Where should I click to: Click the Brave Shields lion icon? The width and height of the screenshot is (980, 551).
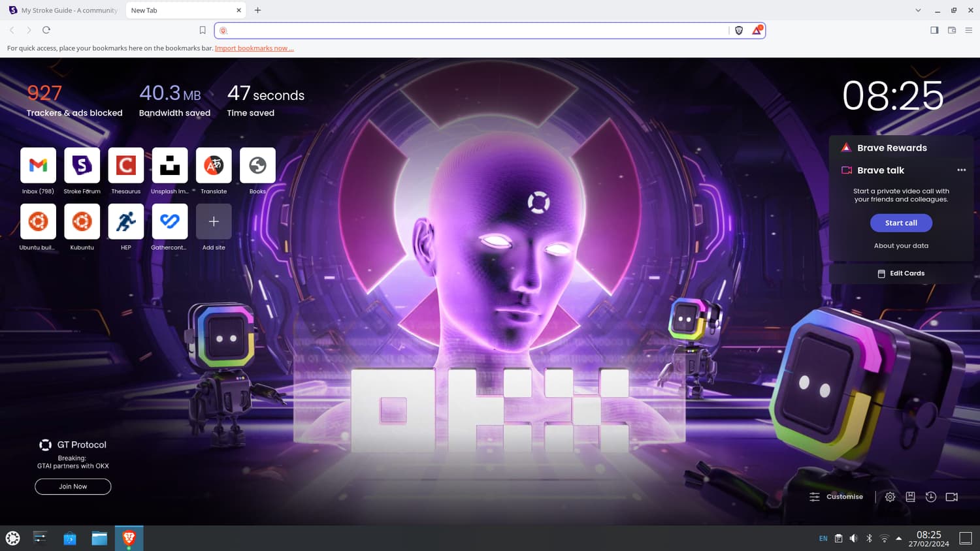point(739,31)
